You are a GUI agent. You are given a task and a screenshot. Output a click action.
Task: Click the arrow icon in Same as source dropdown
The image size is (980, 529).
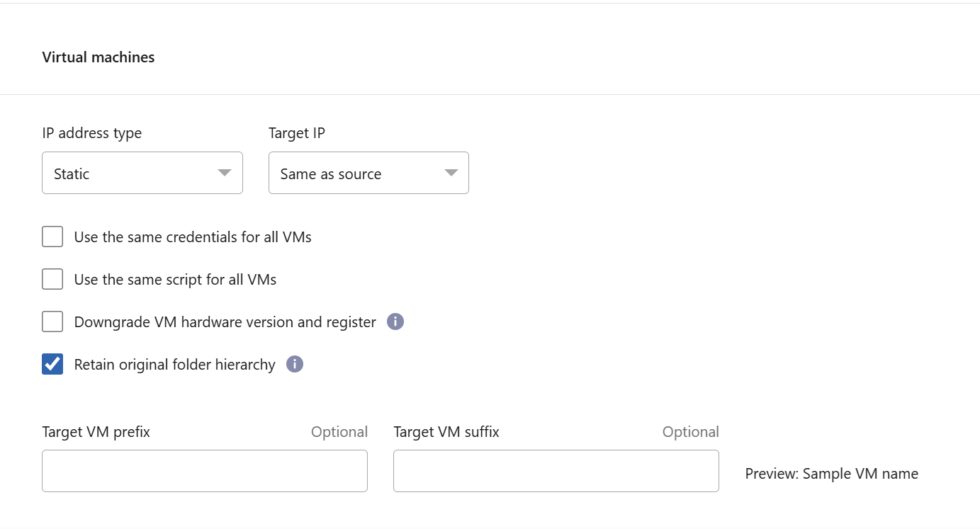click(x=451, y=174)
